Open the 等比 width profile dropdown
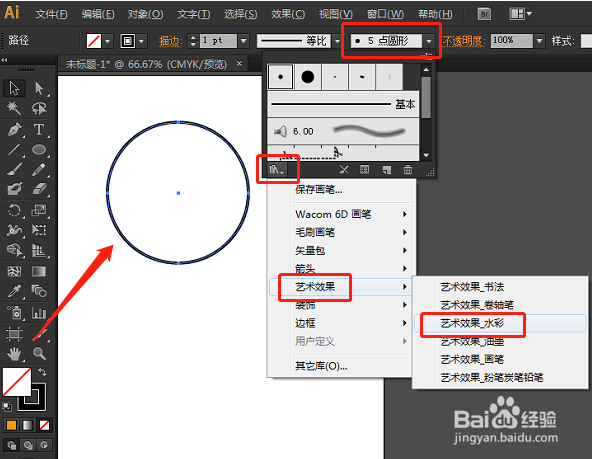592x459 pixels. point(337,41)
